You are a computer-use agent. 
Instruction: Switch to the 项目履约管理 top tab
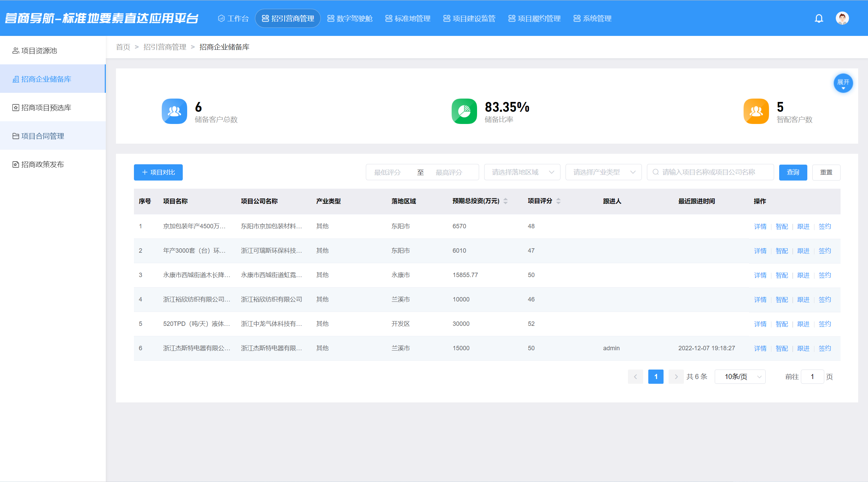[x=534, y=18]
